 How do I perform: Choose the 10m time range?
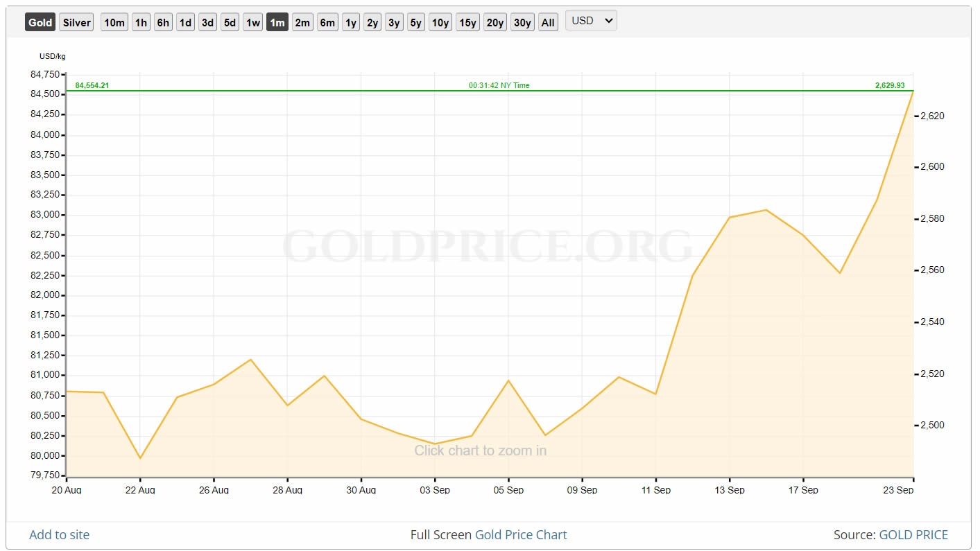114,23
